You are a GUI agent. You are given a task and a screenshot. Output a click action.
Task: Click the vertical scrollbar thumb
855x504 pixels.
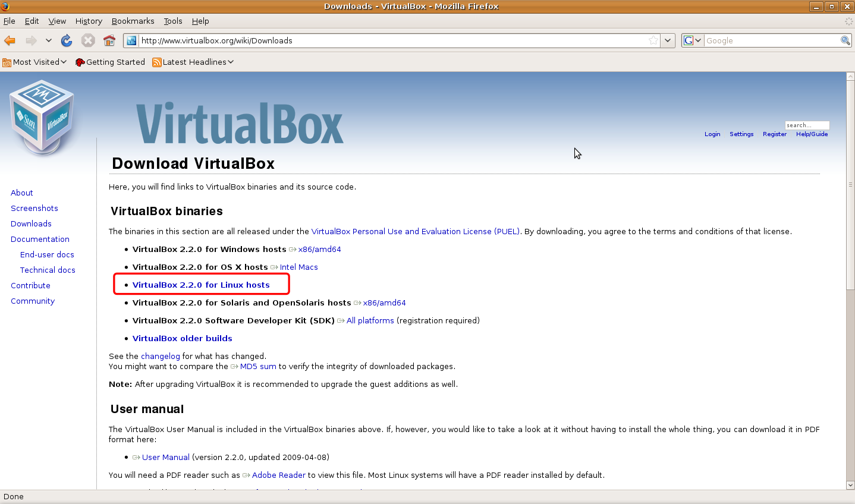tap(850, 185)
